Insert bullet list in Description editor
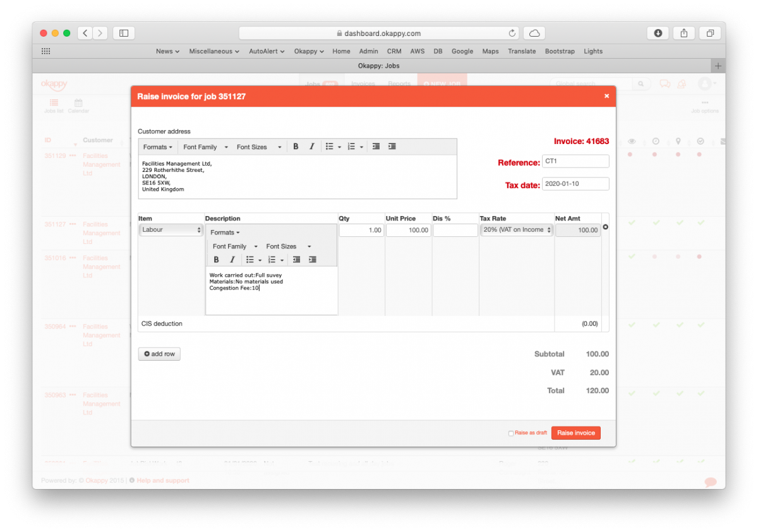 click(250, 260)
